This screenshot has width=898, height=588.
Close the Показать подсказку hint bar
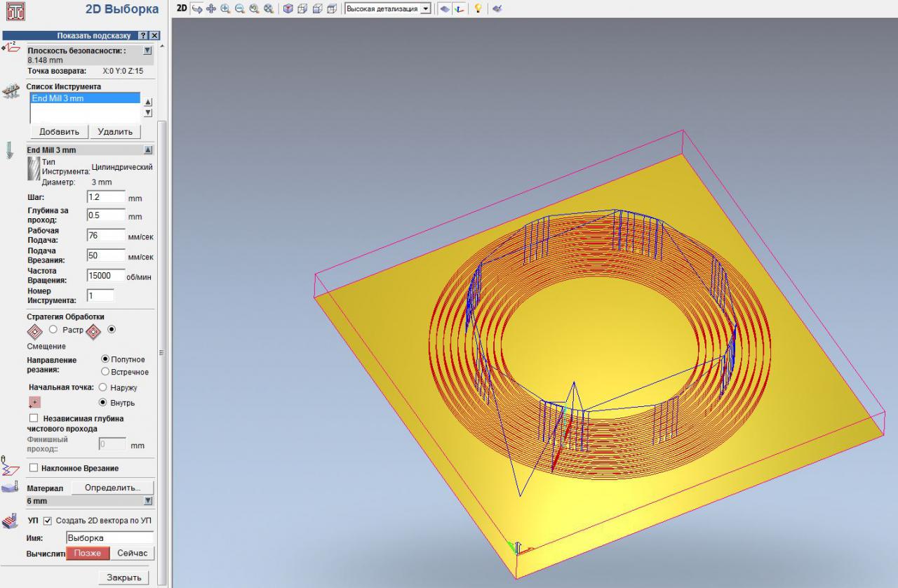pyautogui.click(x=155, y=35)
